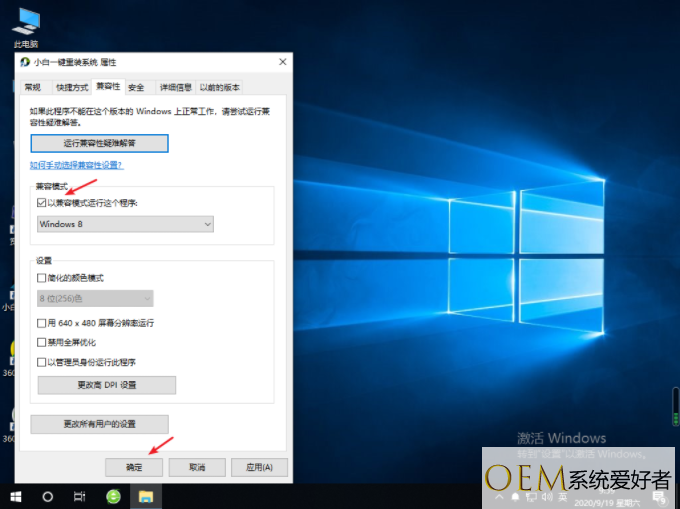Switch to the 快捷方式 tab

click(x=71, y=88)
